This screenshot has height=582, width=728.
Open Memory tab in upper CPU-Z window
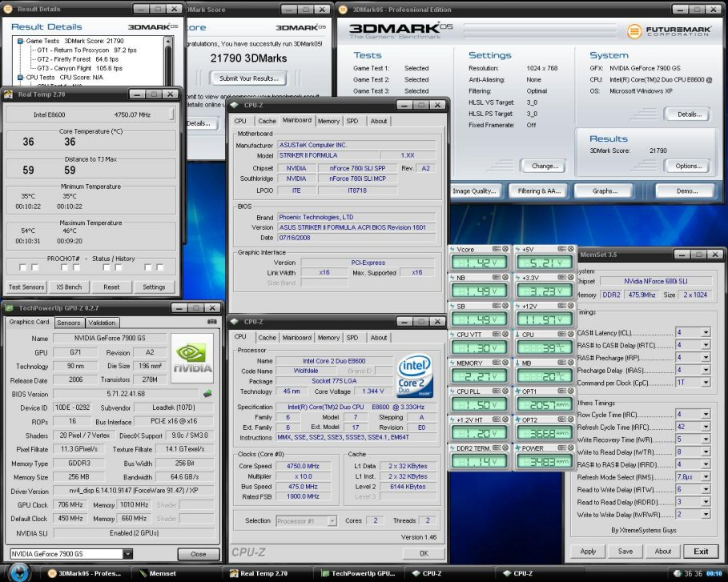pyautogui.click(x=328, y=121)
